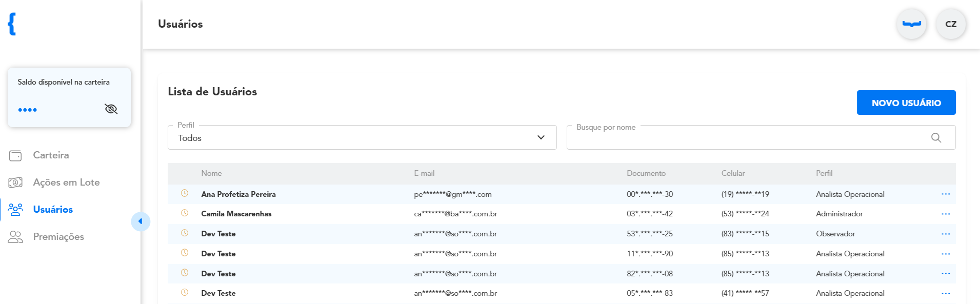The image size is (980, 304).
Task: Click the Celular column header
Action: point(733,173)
